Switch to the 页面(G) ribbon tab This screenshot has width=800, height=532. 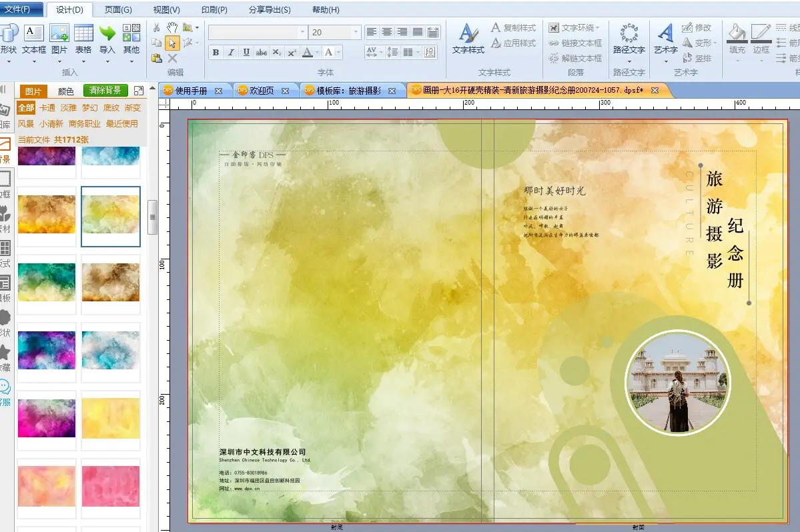118,10
